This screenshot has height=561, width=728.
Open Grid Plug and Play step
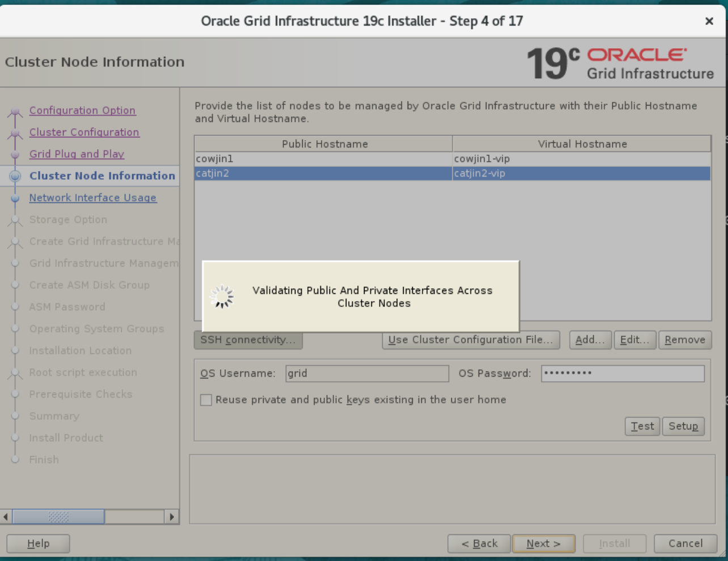[77, 154]
